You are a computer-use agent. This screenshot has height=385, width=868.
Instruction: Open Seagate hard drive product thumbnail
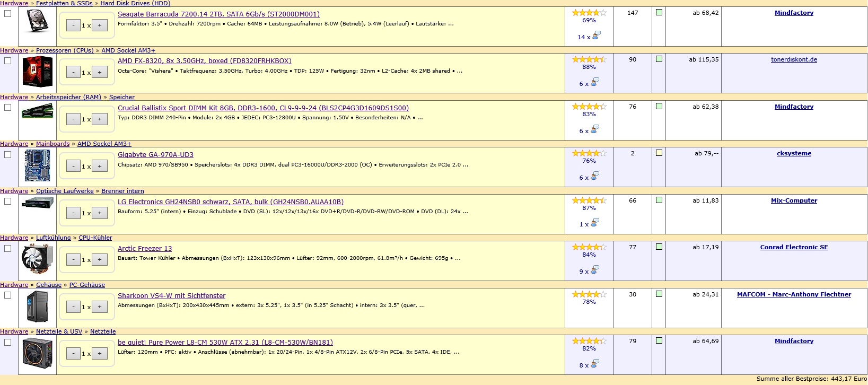coord(37,22)
